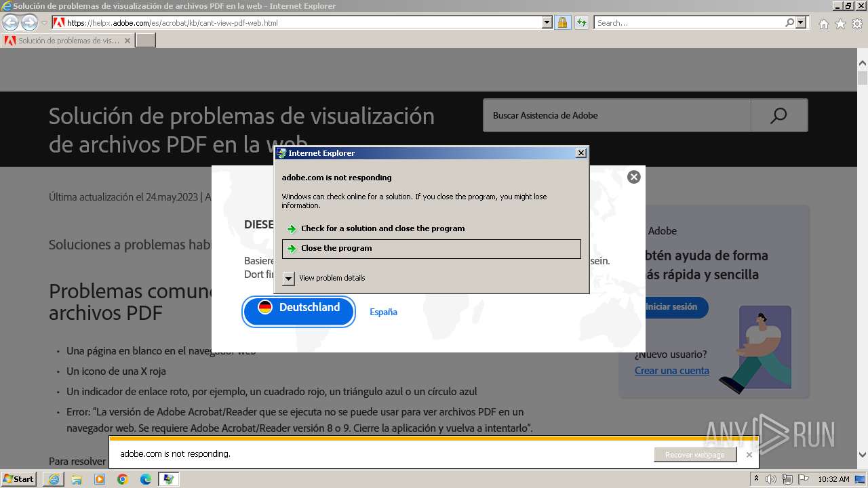Open the Action Center flag icon
The width and height of the screenshot is (868, 488).
coord(804,479)
